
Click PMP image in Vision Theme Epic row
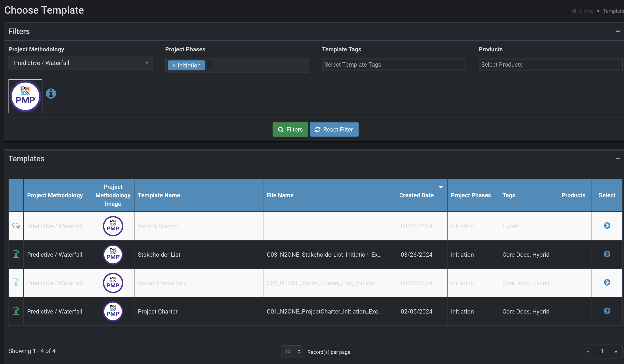coord(113,283)
